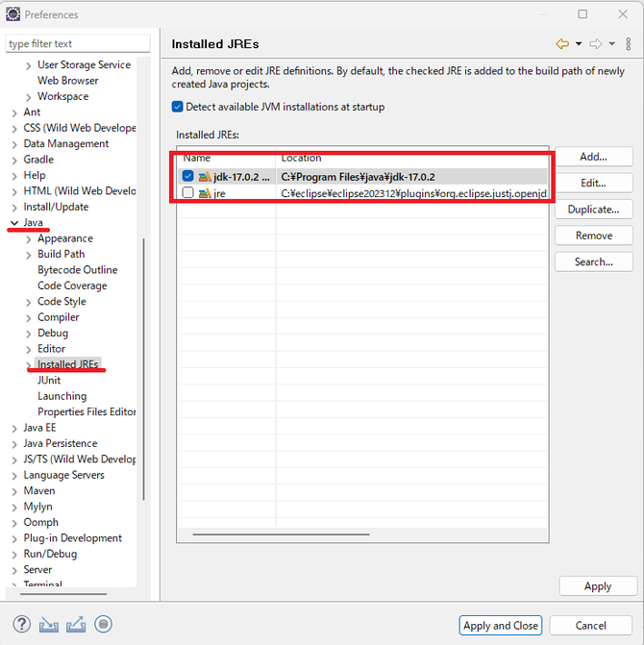Cancel the Preferences dialog
Viewport: 644px width, 645px height.
pos(590,626)
